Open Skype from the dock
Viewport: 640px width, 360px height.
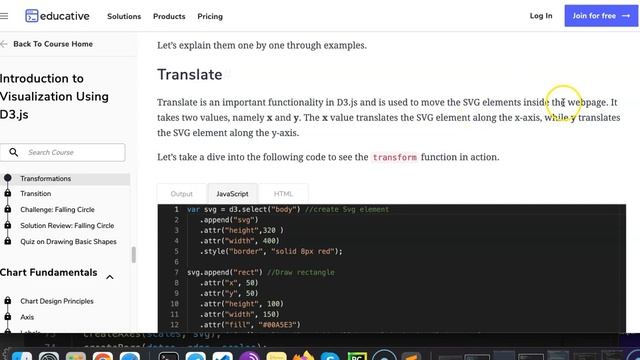(330, 356)
